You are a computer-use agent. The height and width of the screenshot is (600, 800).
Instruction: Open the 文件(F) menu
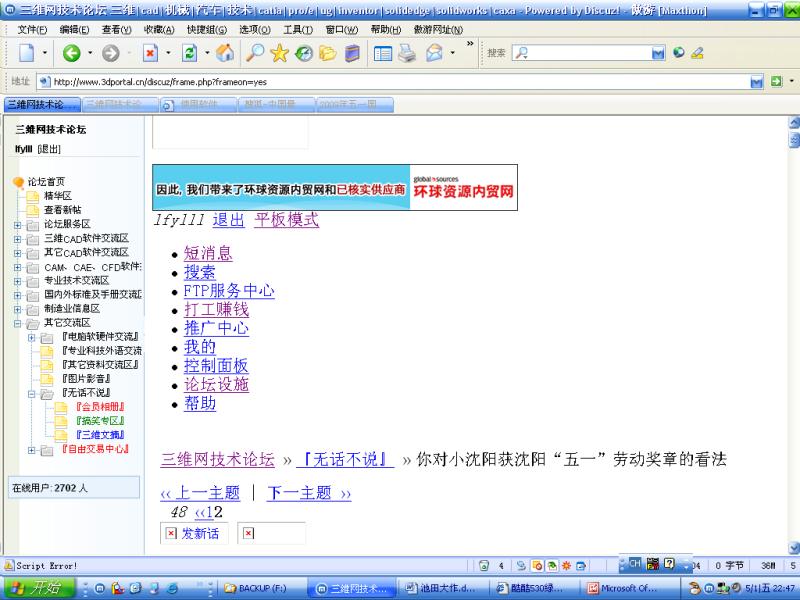tap(32, 30)
